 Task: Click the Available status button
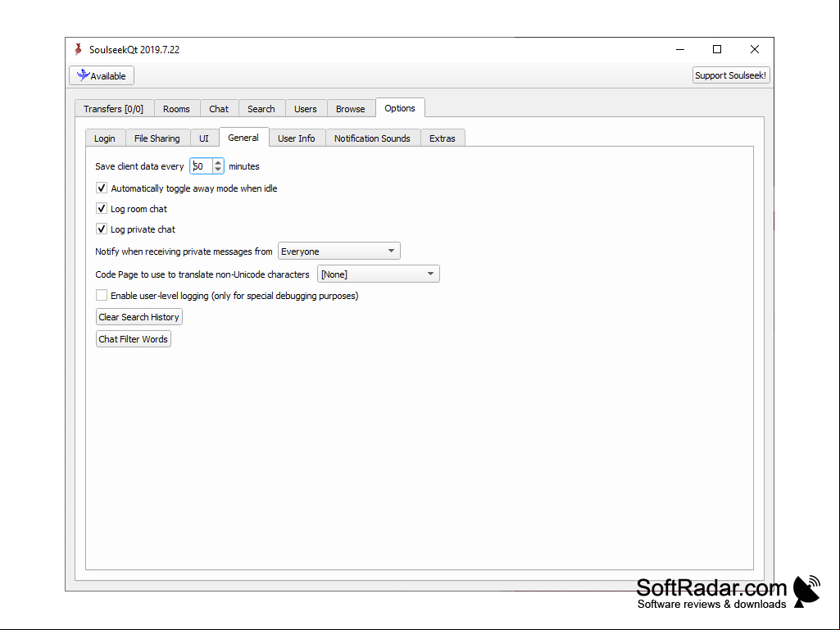pos(102,75)
